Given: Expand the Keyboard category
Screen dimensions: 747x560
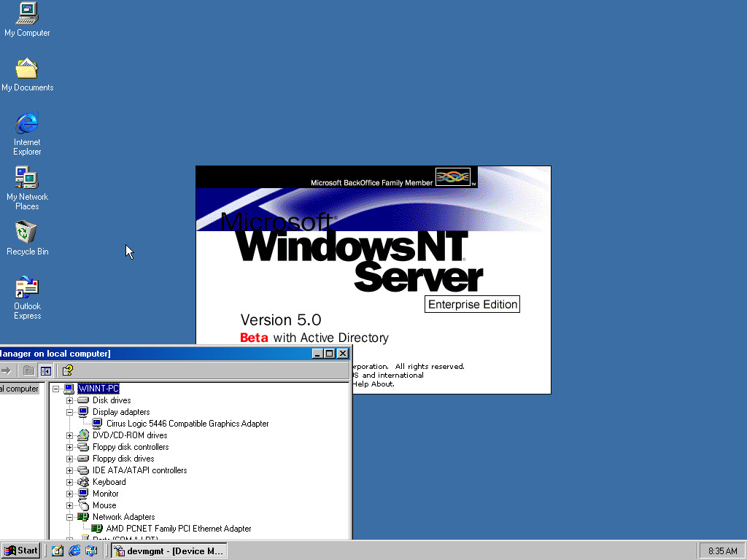Looking at the screenshot, I should (x=69, y=483).
